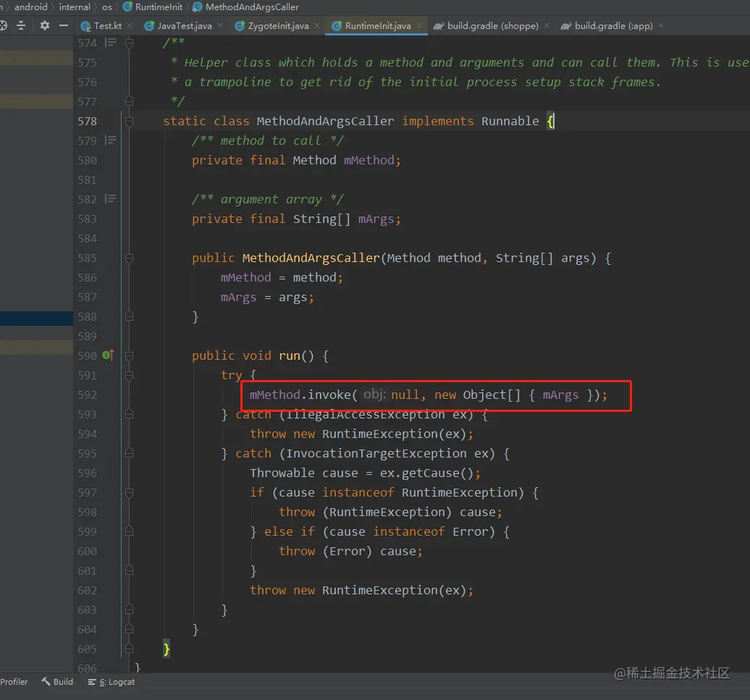The height and width of the screenshot is (700, 750).
Task: Close the ZygoteInit.java tab
Action: pos(317,26)
